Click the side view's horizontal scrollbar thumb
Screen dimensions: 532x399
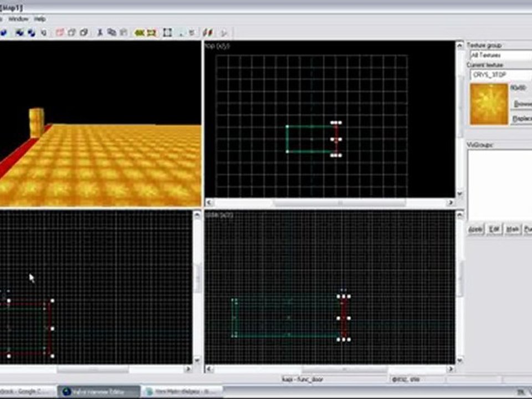345,369
